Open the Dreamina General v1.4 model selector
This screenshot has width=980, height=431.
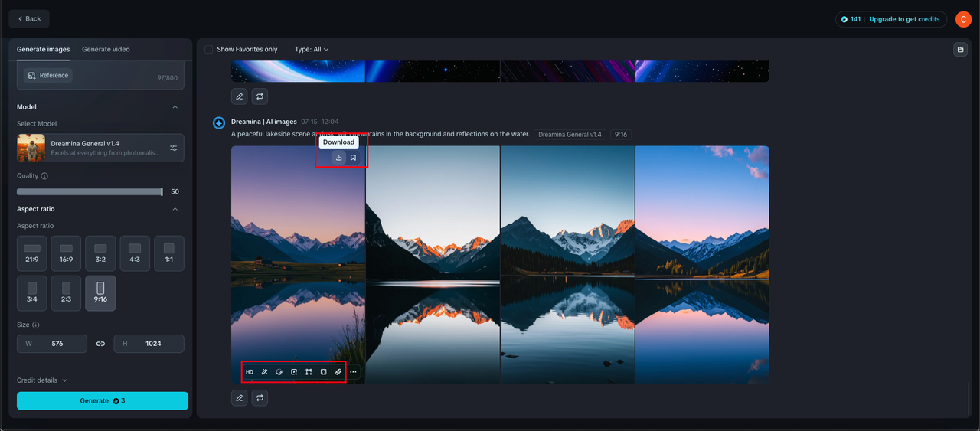(100, 148)
